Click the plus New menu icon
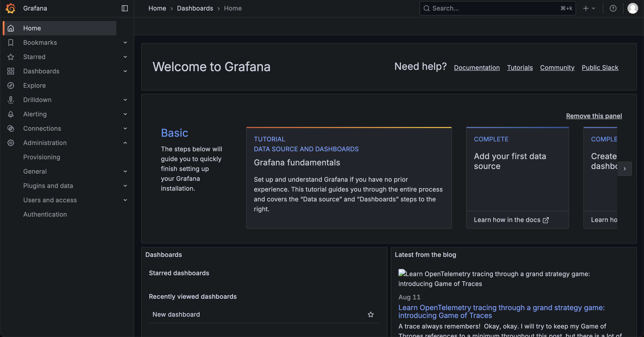 coord(586,8)
